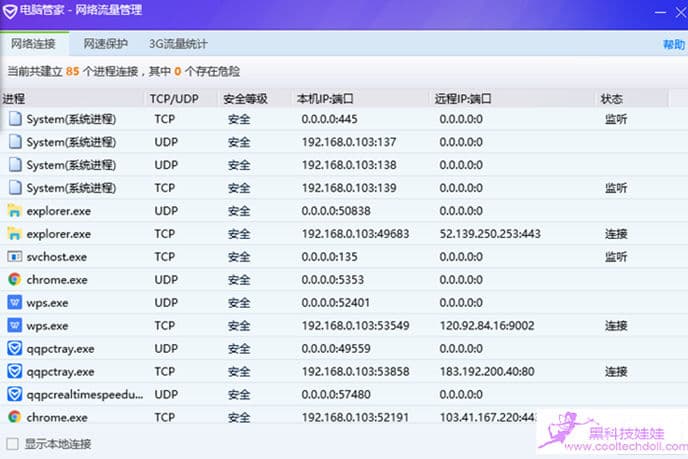Select remote address 52.139.250.253:443
688x459 pixels.
[x=490, y=234]
